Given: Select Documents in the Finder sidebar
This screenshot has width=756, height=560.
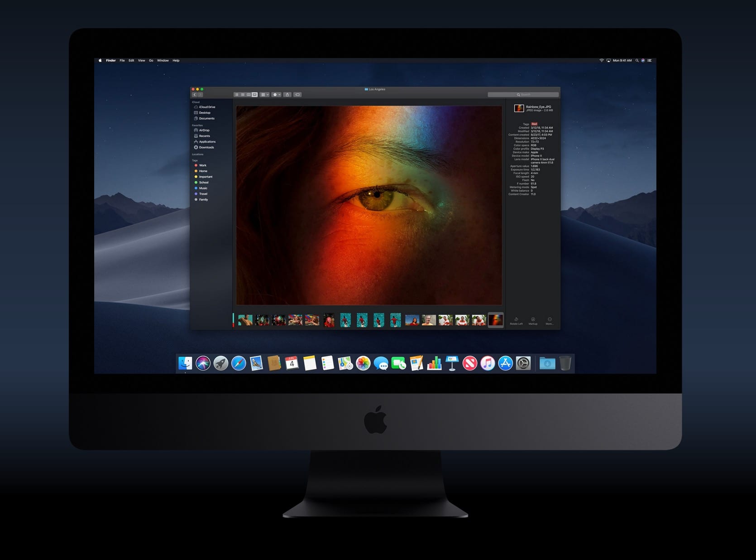Looking at the screenshot, I should click(204, 119).
